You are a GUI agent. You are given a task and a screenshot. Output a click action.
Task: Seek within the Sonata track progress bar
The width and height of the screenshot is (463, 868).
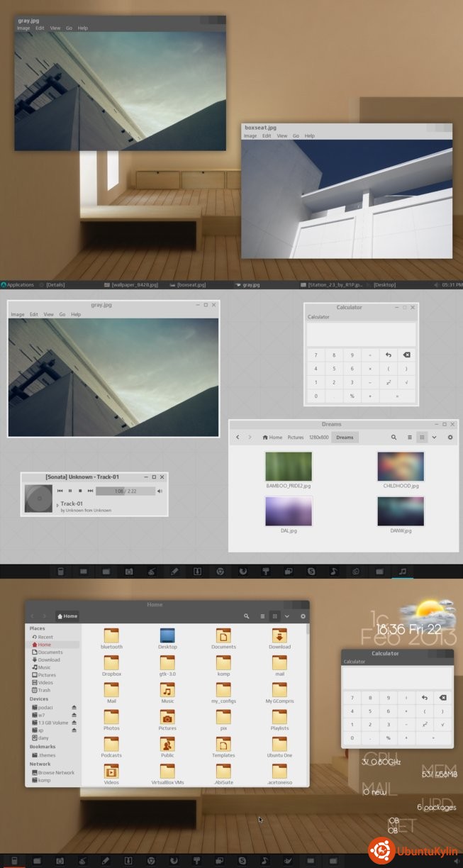tap(125, 491)
